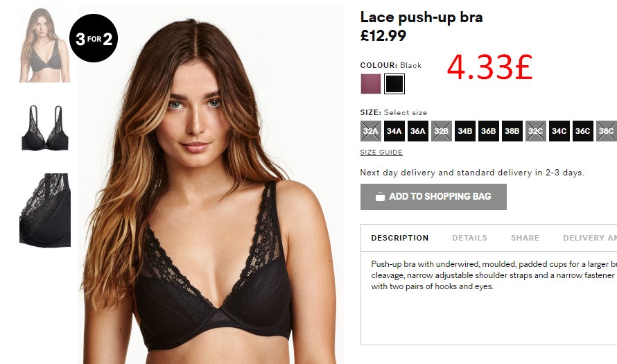Click the crossed-out 32A size

[x=371, y=131]
